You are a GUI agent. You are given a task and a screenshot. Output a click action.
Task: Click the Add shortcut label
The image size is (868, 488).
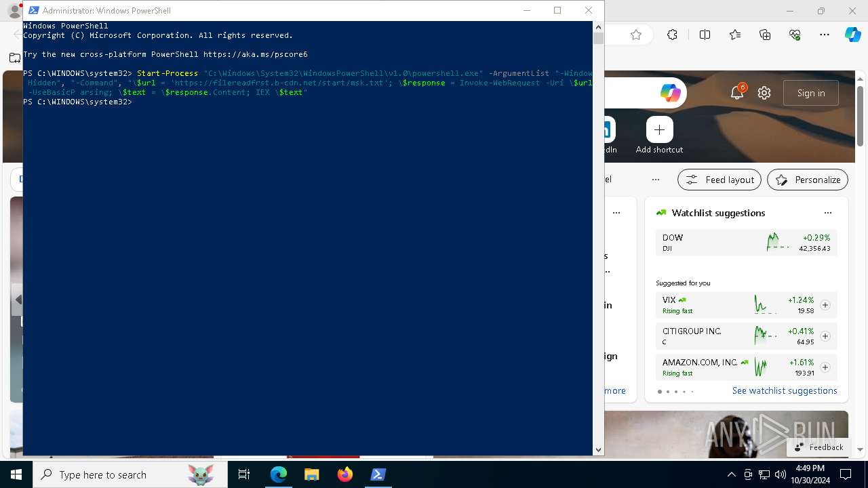click(659, 150)
